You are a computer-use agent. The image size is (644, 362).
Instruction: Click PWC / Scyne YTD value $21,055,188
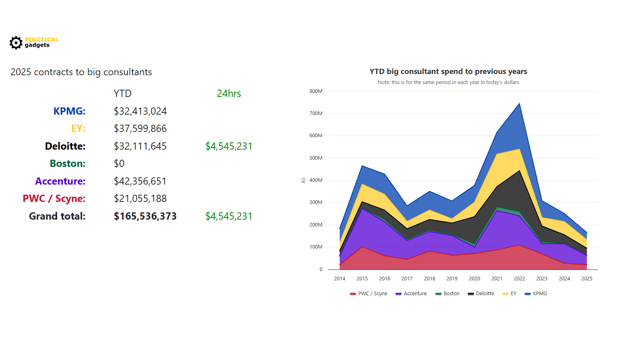(140, 198)
